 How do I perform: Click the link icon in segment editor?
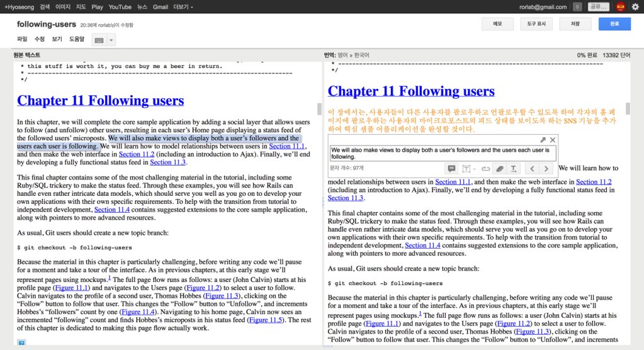pos(485,169)
